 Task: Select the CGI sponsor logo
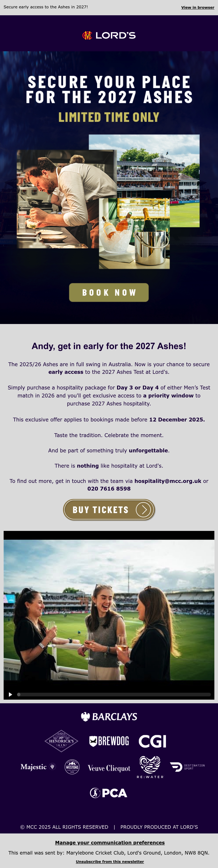(x=152, y=741)
